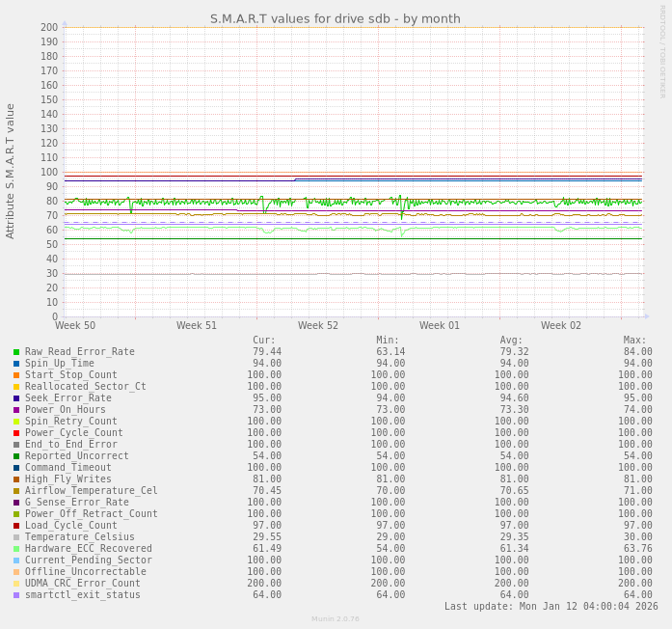Click Temperature_Celsius current value 29.55
Viewport: 672px width, 629px height.
(267, 536)
